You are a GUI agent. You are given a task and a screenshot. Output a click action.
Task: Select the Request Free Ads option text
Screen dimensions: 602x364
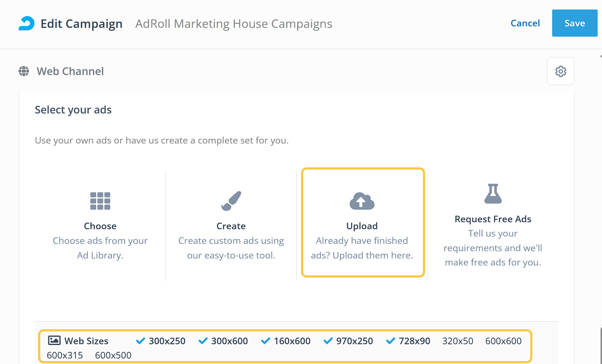[493, 219]
